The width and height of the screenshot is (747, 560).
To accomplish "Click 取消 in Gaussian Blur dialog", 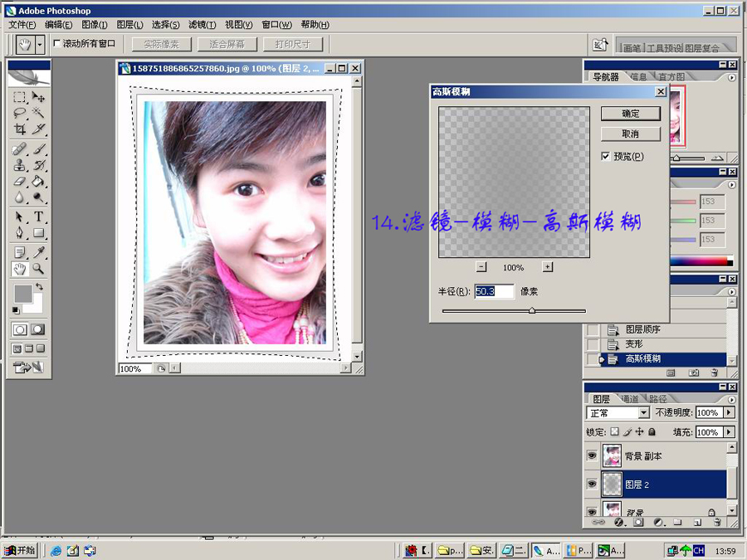I will 630,134.
